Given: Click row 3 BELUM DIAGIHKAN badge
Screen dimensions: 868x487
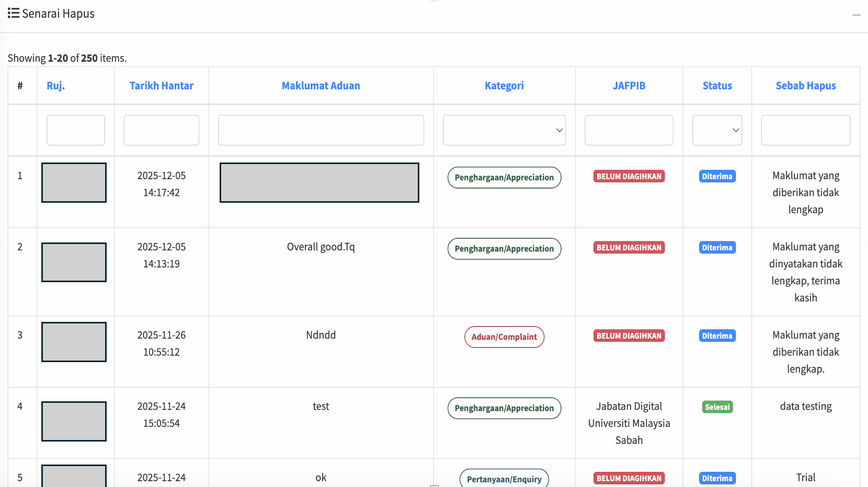Looking at the screenshot, I should click(629, 336).
